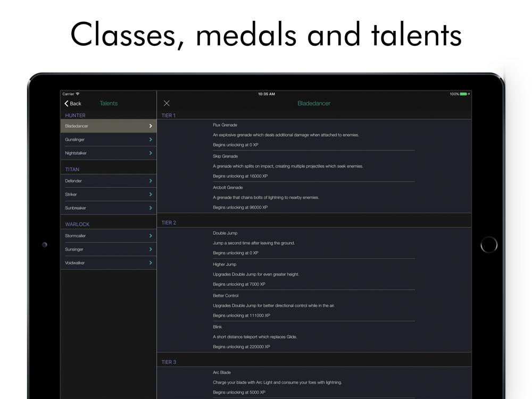Open the Sunbreaker subclass row
Screen dimensions: 532x399
(x=109, y=208)
